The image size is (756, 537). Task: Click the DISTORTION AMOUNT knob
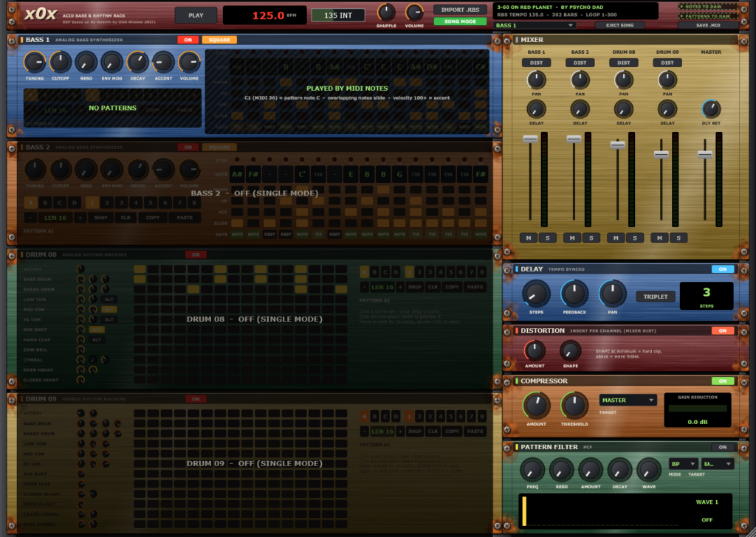(x=535, y=350)
